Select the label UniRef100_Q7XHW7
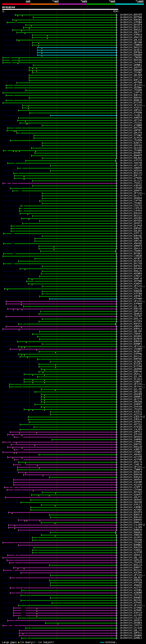 click(x=131, y=135)
